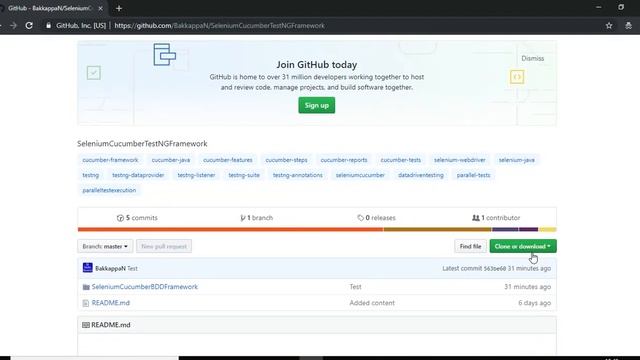The image size is (640, 360).
Task: Click the README.md header book icon
Action: 86,325
